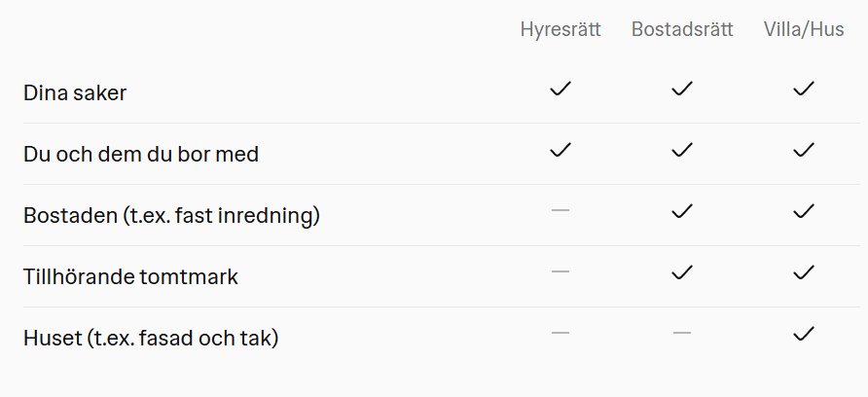
Task: Click the Hyresrätt checkmark for Dina saker
Action: [561, 89]
